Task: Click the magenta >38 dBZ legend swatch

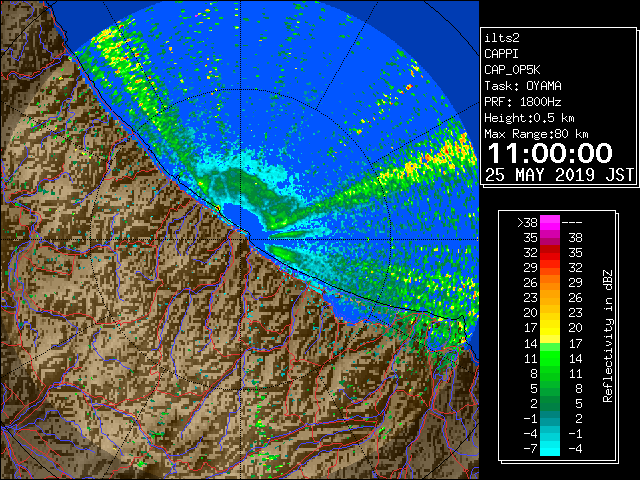Action: [550, 222]
